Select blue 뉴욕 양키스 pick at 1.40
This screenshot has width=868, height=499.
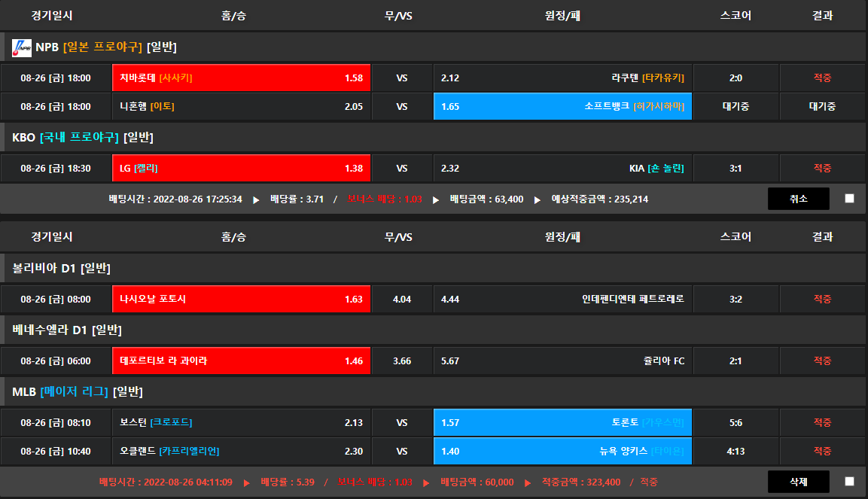[x=562, y=451]
